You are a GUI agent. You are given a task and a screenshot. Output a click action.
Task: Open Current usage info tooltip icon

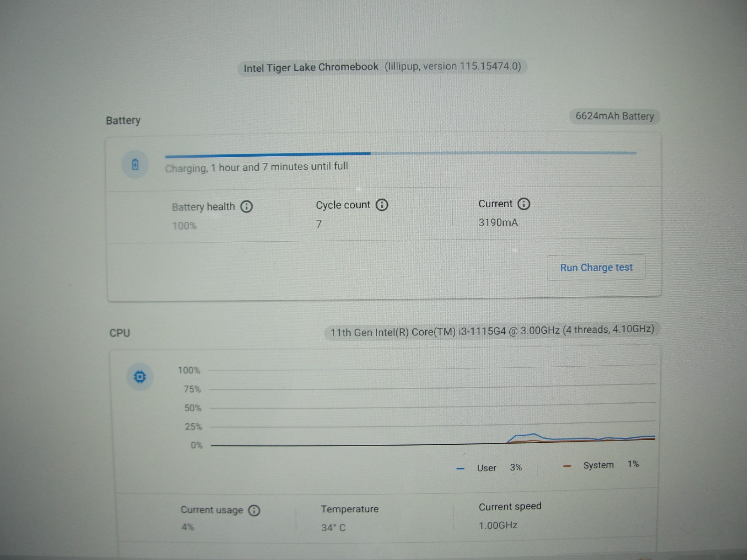254,510
